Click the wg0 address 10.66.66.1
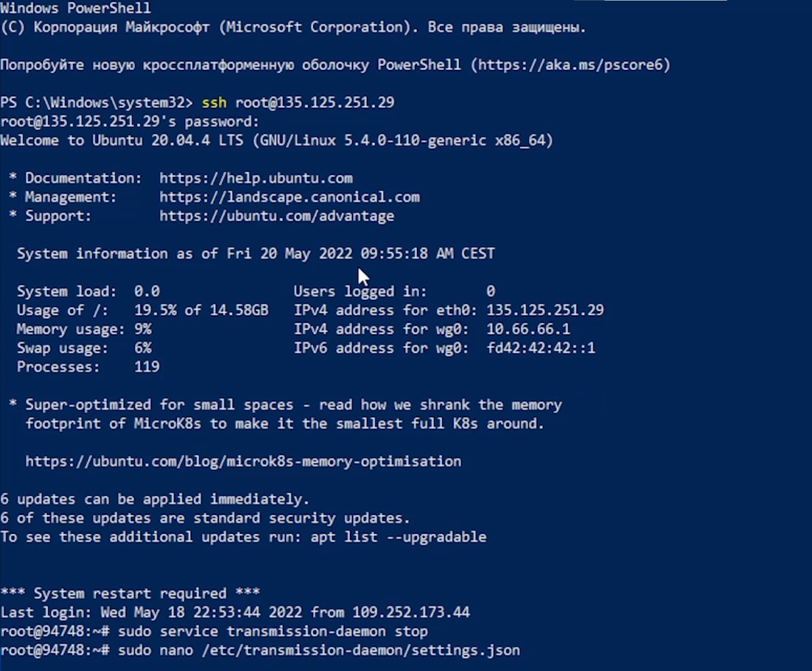This screenshot has height=671, width=812. (x=528, y=329)
